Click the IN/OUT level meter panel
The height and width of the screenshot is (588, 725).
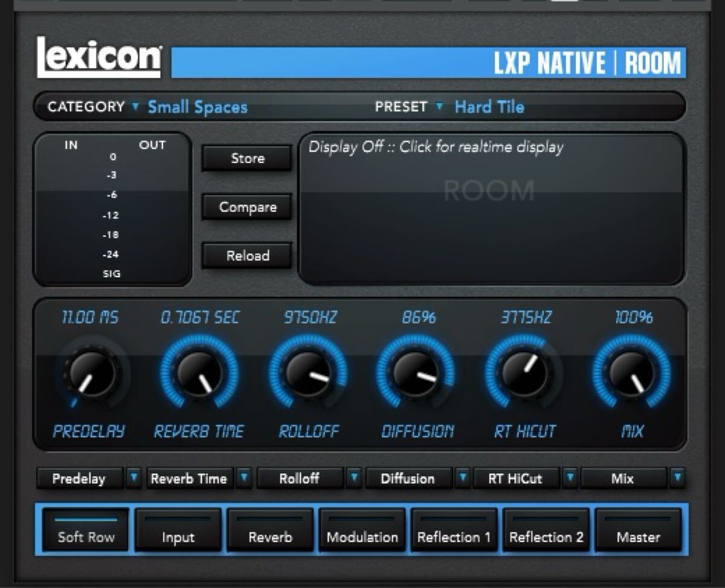pos(112,209)
